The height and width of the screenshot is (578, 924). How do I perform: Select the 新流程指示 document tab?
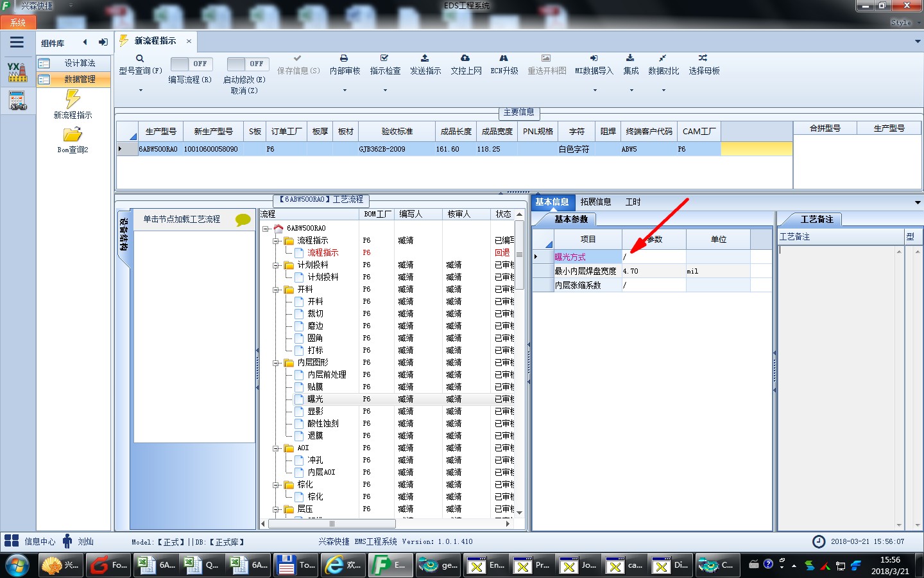coord(155,40)
